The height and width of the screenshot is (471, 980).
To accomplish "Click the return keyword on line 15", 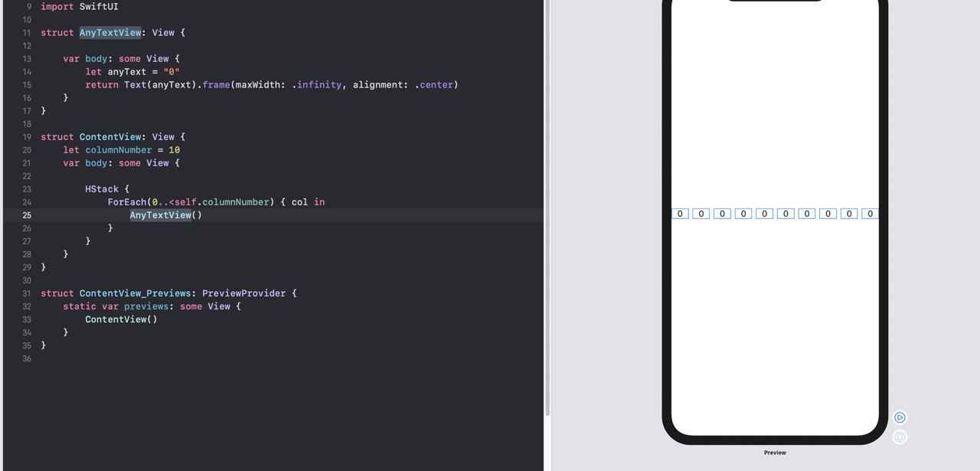I will tap(102, 84).
